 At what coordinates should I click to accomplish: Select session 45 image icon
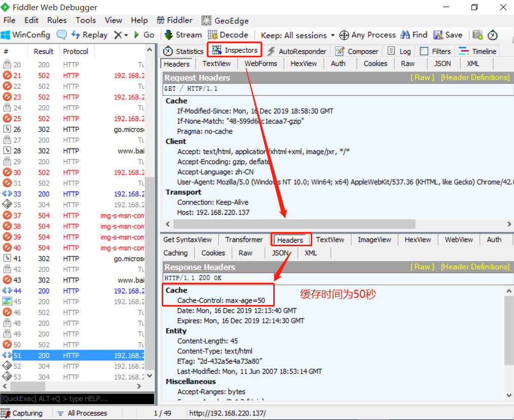coord(7,301)
